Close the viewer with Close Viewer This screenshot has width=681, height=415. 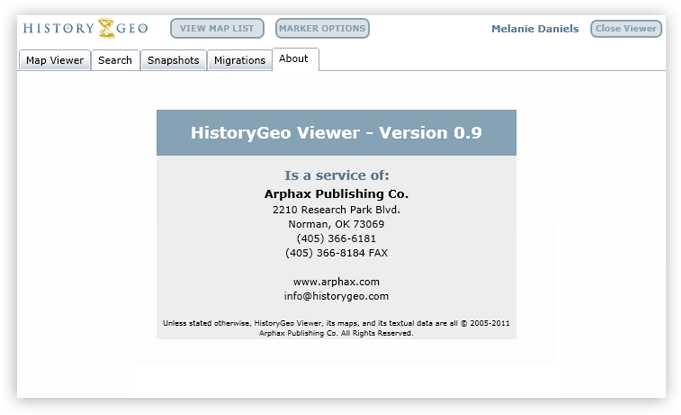tap(626, 29)
